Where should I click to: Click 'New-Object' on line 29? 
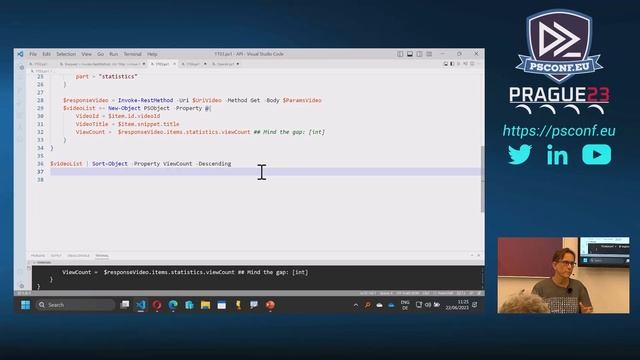124,108
